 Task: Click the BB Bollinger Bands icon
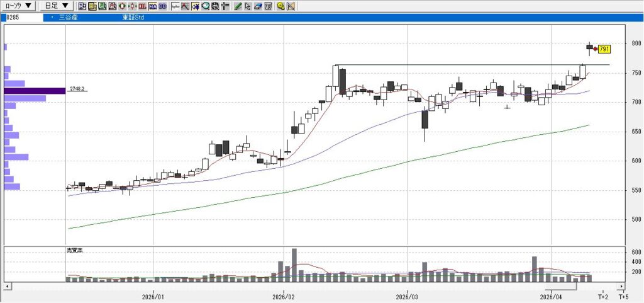click(162, 7)
